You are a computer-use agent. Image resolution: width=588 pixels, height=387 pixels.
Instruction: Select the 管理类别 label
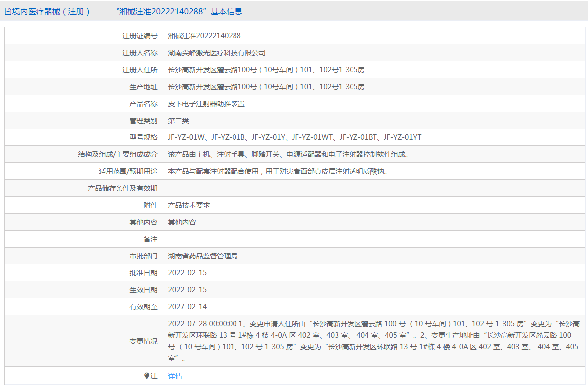[x=143, y=121]
